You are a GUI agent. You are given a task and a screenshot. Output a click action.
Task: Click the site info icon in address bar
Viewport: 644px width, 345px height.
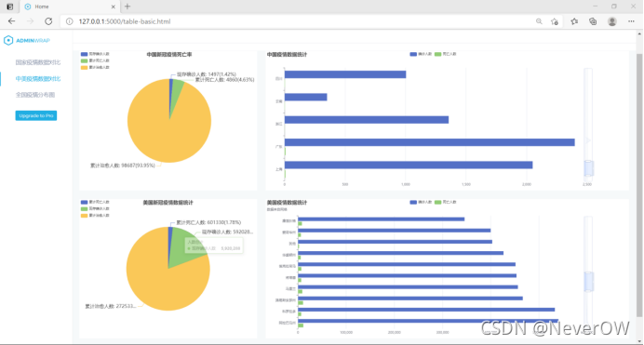[x=70, y=21]
